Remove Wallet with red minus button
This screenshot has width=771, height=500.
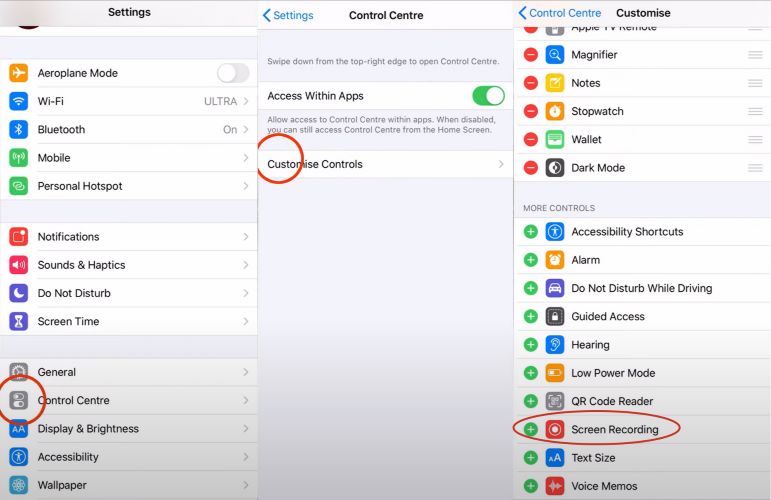531,140
